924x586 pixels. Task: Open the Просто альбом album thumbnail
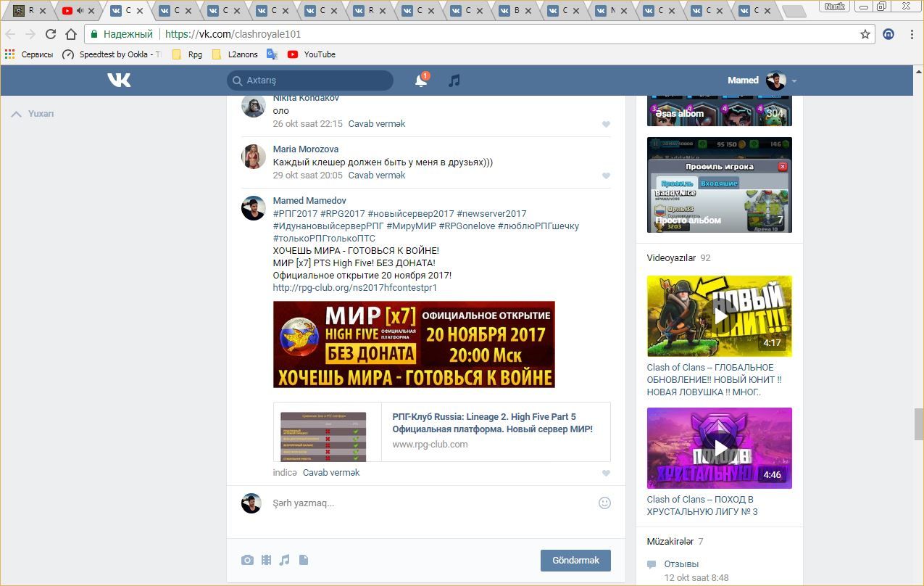coord(719,185)
